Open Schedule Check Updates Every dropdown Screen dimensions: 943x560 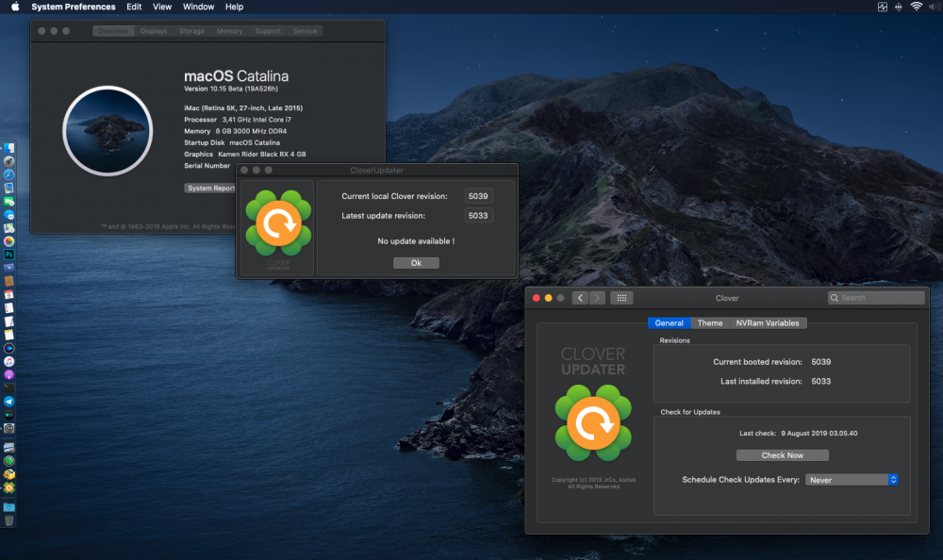click(852, 480)
